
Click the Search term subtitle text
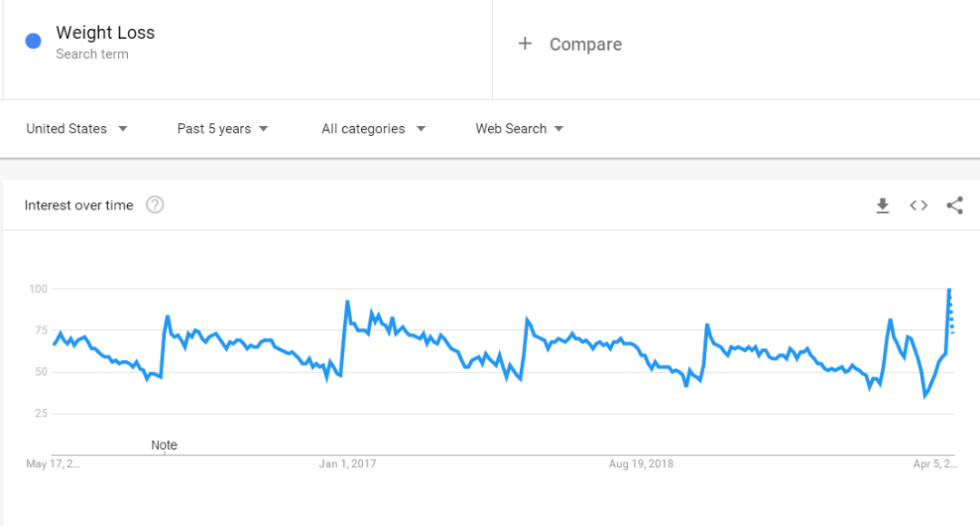[x=92, y=54]
